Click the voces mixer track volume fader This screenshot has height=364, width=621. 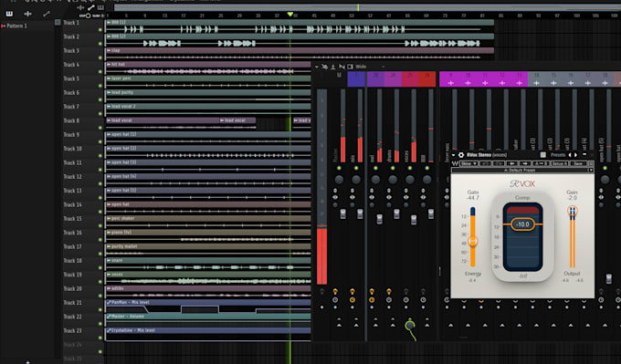[414, 220]
